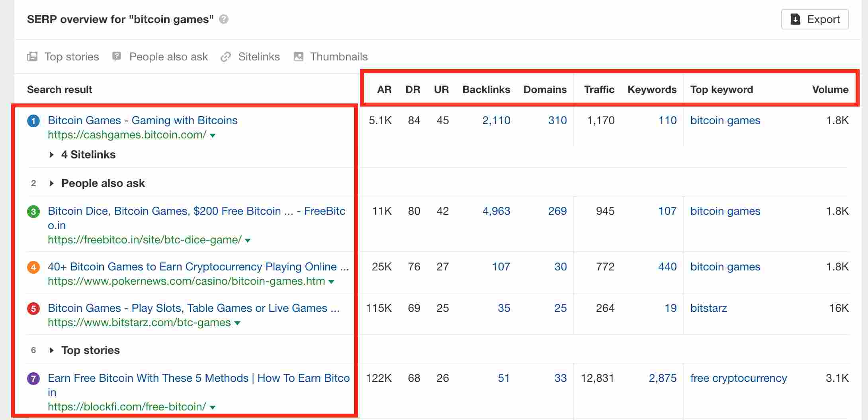Viewport: 868px width, 420px height.
Task: Click bitcoin games keyword in cashgames row
Action: point(725,120)
